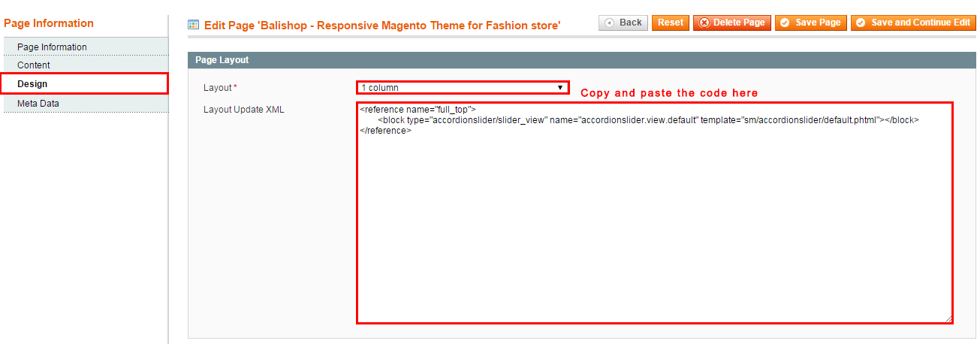
Task: Click inside the Layout Update XML textarea
Action: (655, 213)
